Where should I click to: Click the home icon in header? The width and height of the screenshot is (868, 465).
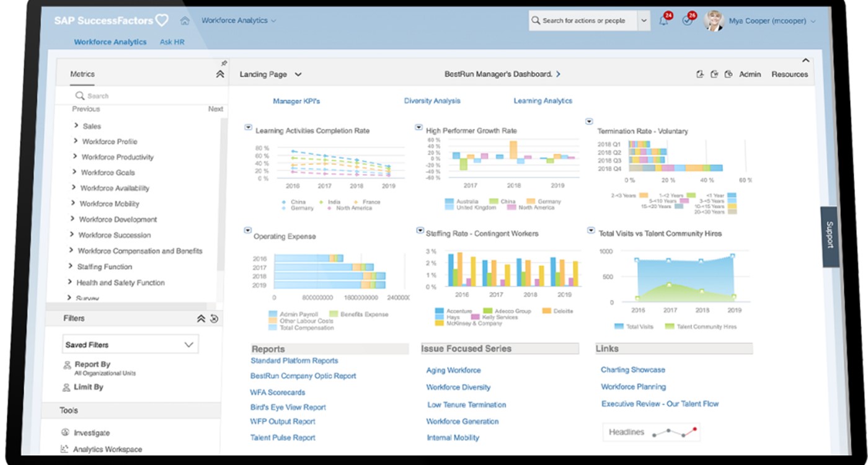(184, 21)
